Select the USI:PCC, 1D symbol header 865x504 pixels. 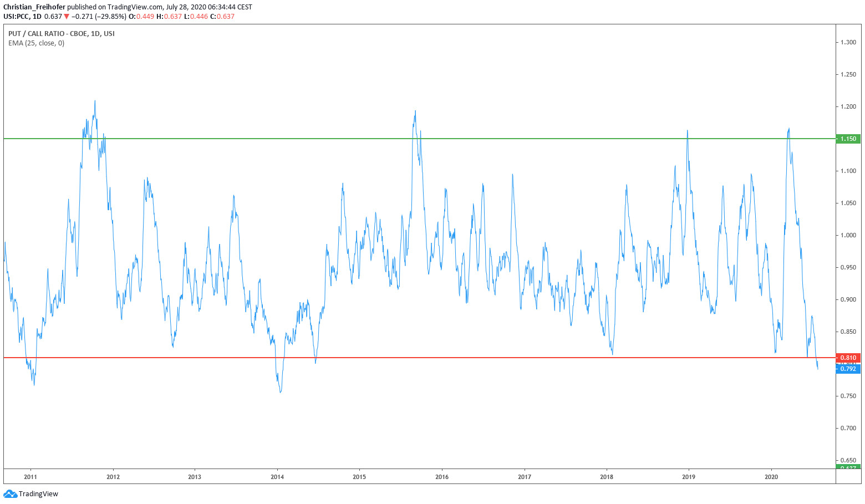coord(22,17)
